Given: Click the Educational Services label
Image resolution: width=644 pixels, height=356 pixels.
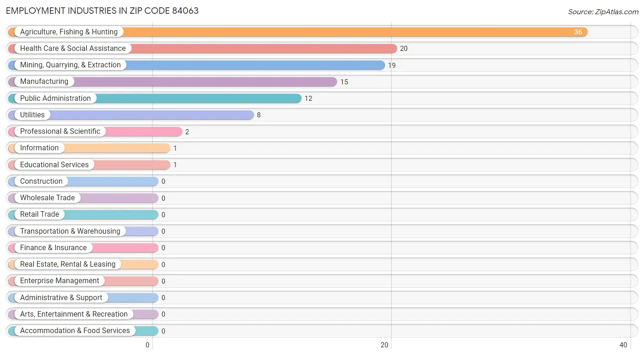Looking at the screenshot, I should click(55, 164).
